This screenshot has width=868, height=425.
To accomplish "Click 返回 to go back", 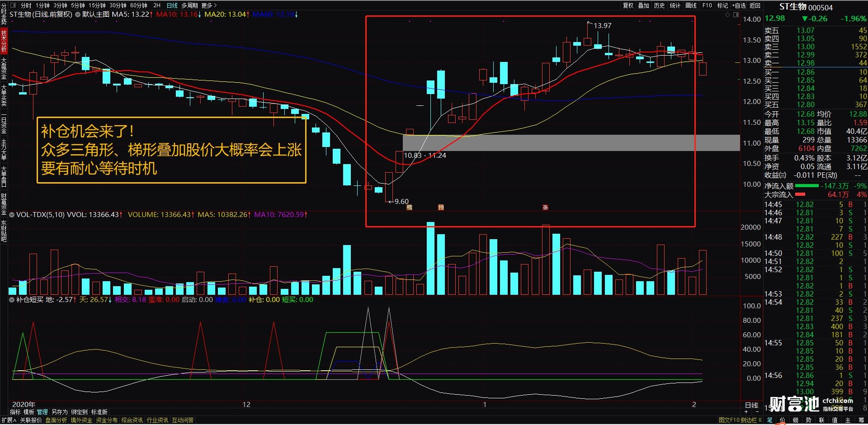I will point(755,5).
